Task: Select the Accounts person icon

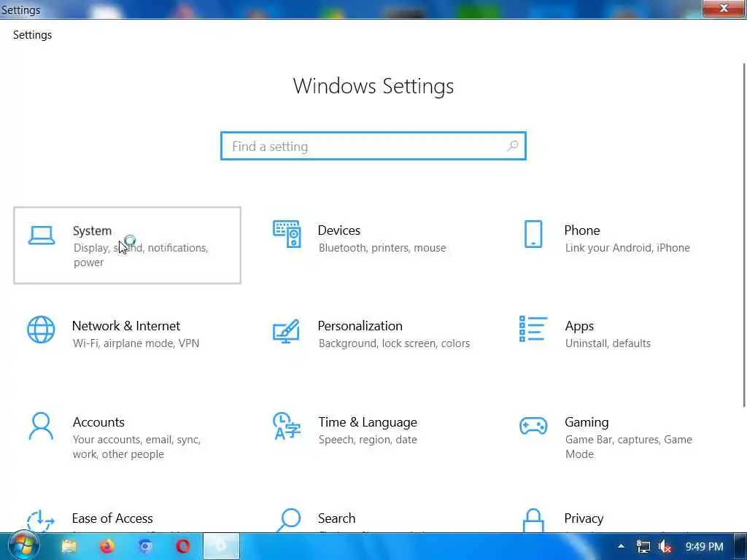Action: [41, 426]
